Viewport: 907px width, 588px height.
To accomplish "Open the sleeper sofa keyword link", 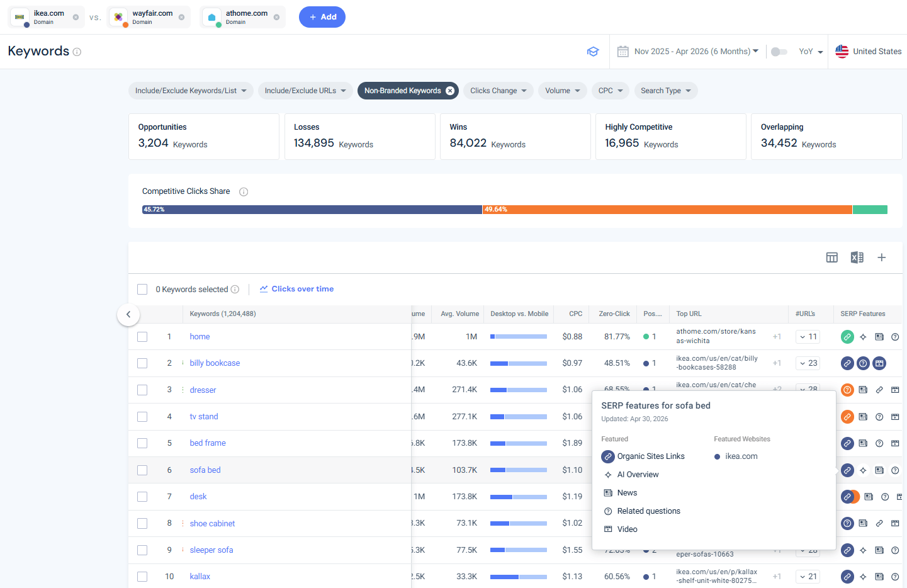I will pyautogui.click(x=211, y=550).
